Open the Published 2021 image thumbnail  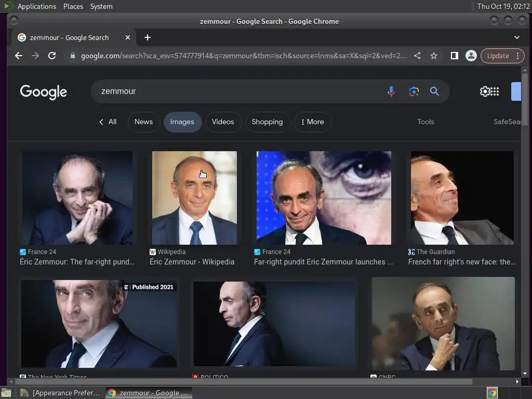(x=99, y=324)
